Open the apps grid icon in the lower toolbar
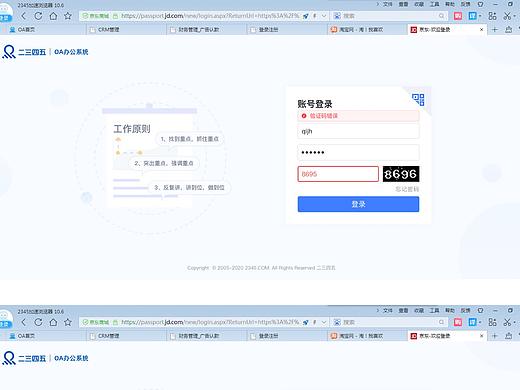 pos(492,322)
